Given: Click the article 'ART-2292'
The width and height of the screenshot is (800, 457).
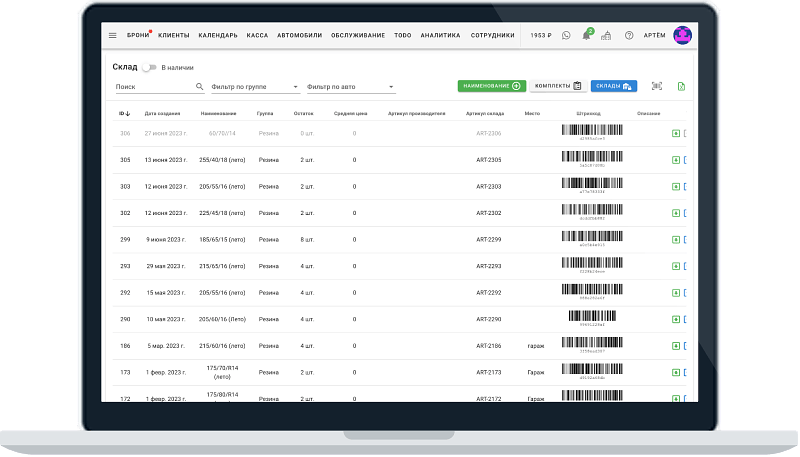Looking at the screenshot, I should [x=489, y=292].
